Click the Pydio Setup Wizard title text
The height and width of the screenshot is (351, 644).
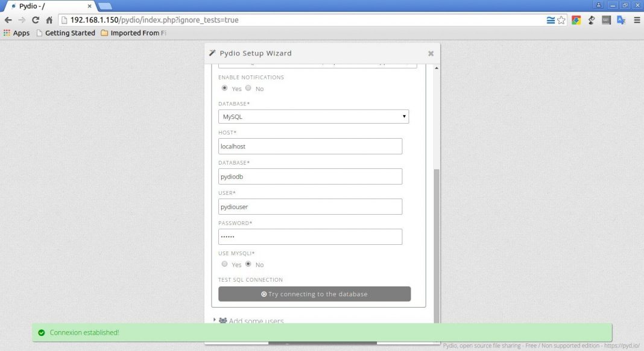[256, 53]
